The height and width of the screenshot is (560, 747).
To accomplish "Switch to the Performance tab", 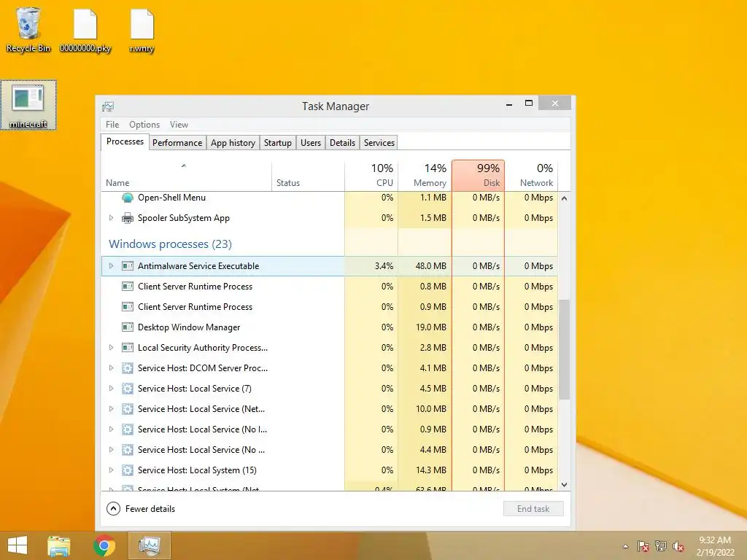I will [177, 143].
